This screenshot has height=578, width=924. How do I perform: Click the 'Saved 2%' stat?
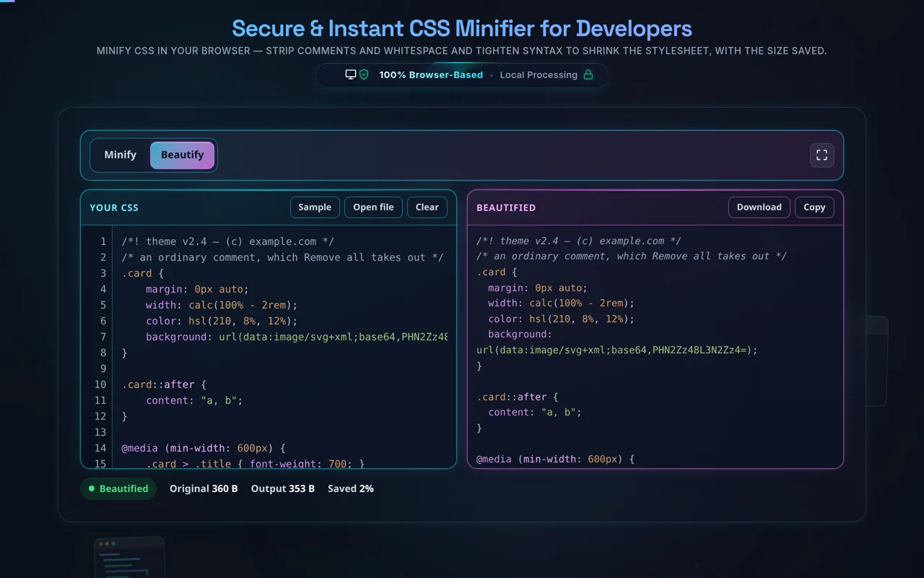click(x=351, y=488)
